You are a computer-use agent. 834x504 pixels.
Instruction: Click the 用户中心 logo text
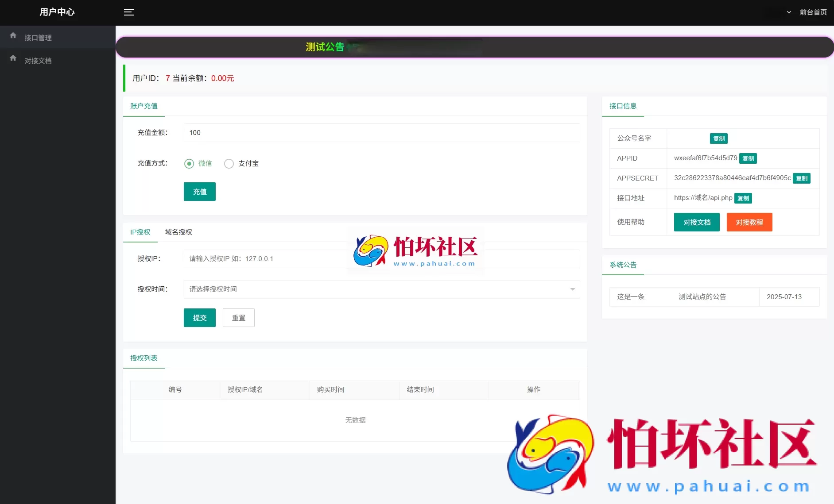[x=57, y=12]
